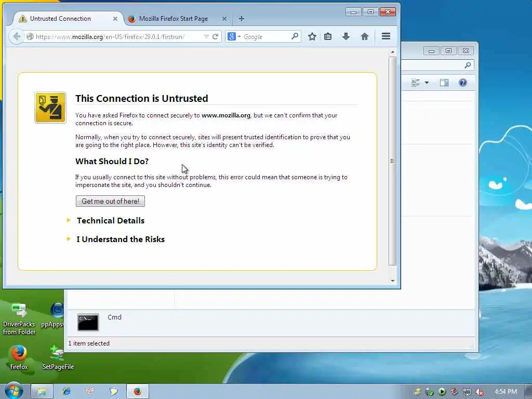Click the muted volume tray icon
Screen dimensions: 532x399
pos(480,392)
